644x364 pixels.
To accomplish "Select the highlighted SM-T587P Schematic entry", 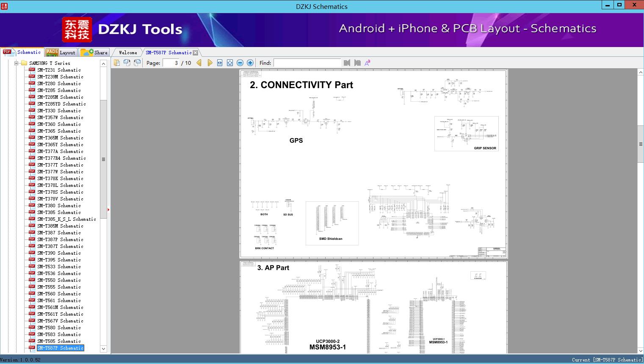I will (60, 348).
